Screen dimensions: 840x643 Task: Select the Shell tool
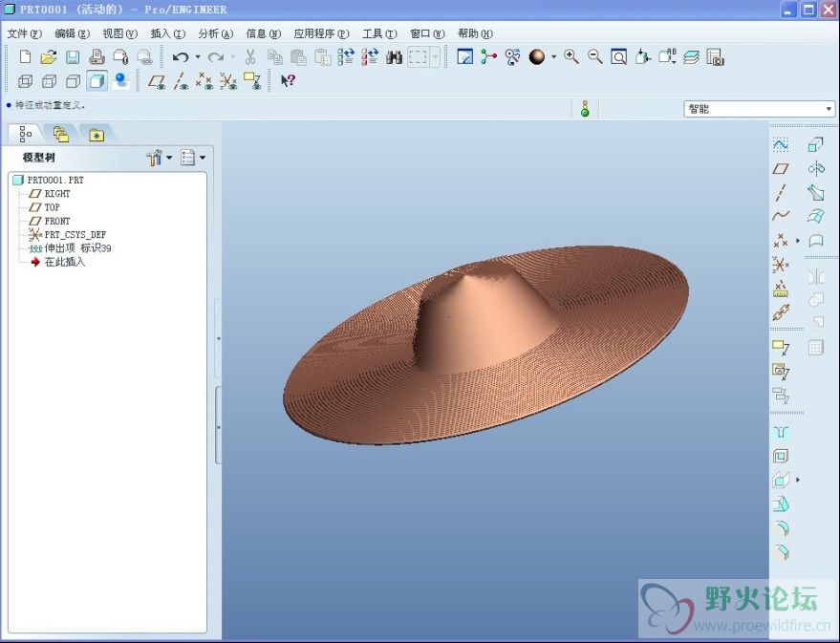coord(781,456)
